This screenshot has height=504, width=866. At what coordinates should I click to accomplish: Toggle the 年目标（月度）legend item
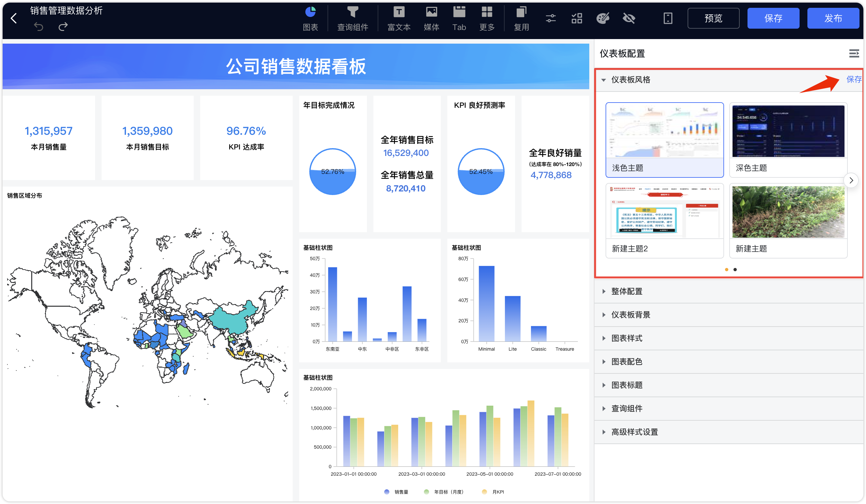tap(444, 492)
